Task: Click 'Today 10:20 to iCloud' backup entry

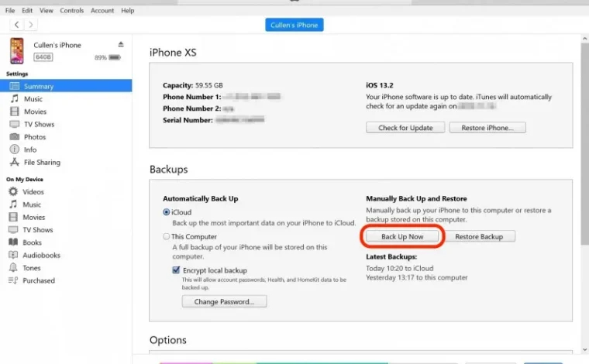Action: 400,268
